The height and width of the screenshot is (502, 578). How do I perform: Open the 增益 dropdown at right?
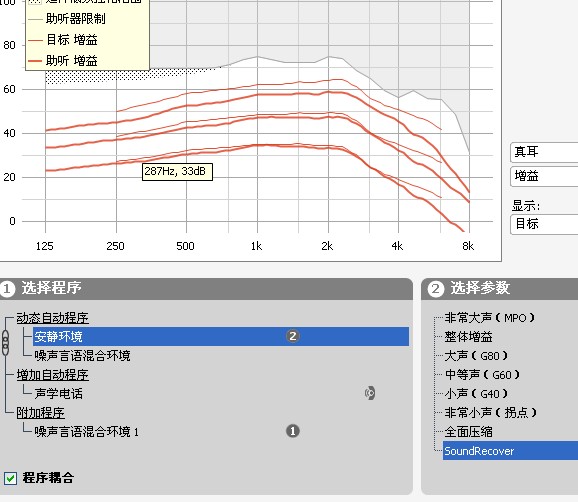[544, 176]
